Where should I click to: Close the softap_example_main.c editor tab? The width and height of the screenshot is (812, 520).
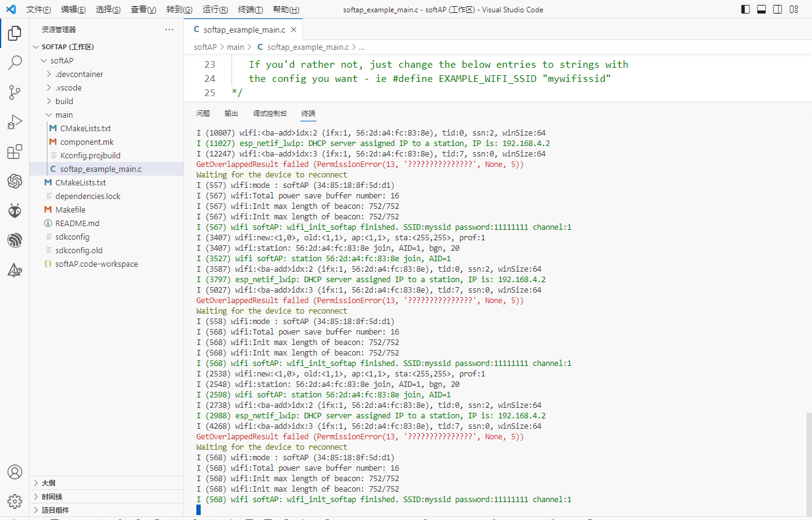(294, 30)
